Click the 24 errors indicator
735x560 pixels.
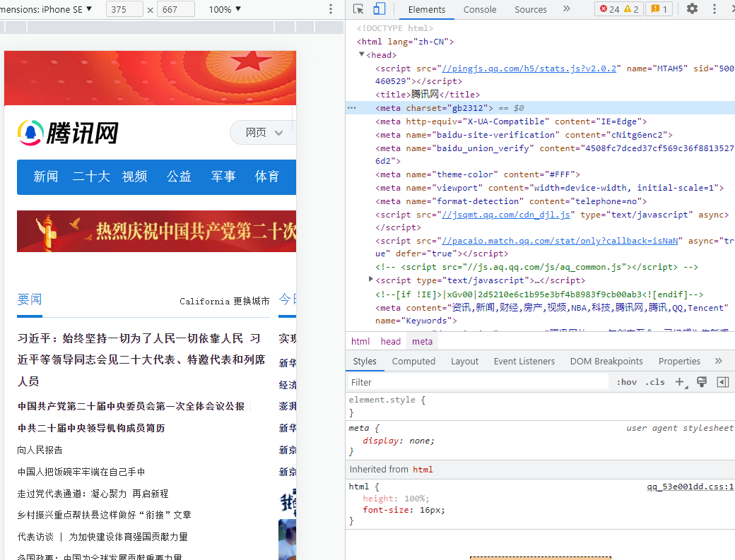click(x=610, y=9)
